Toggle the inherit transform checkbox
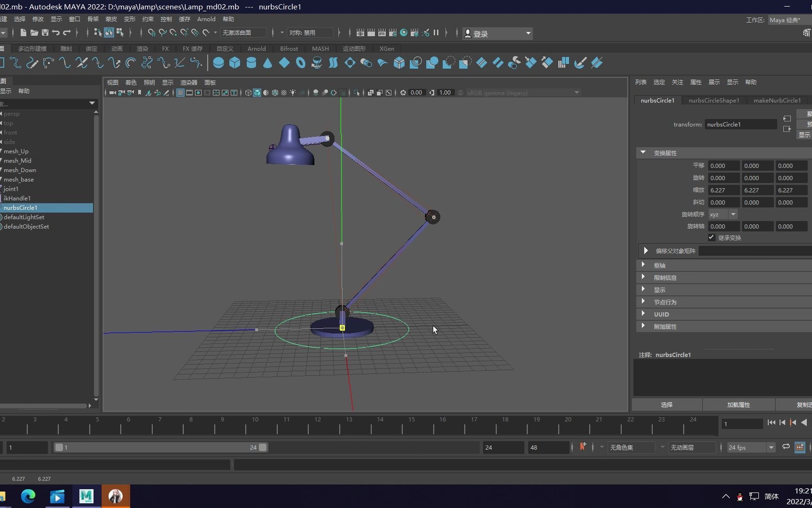This screenshot has height=508, width=812. coord(711,238)
